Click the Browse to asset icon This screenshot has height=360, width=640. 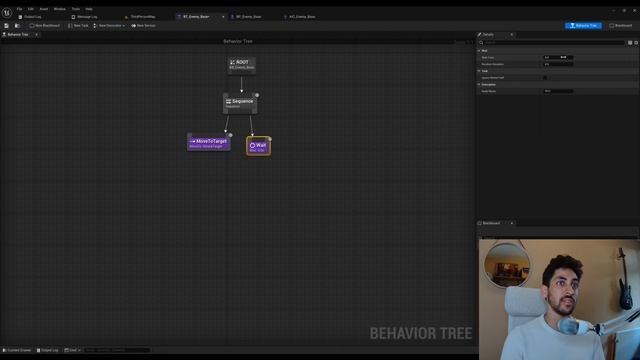coord(17,26)
